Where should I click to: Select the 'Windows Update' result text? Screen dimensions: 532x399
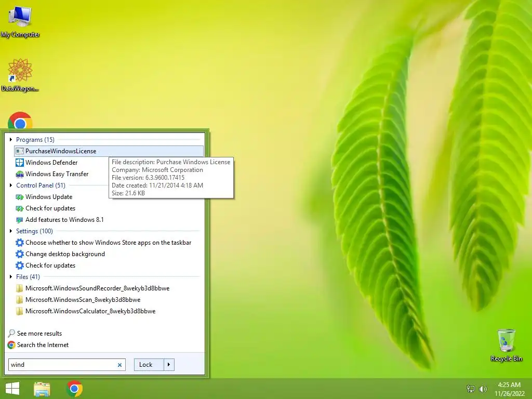point(49,197)
